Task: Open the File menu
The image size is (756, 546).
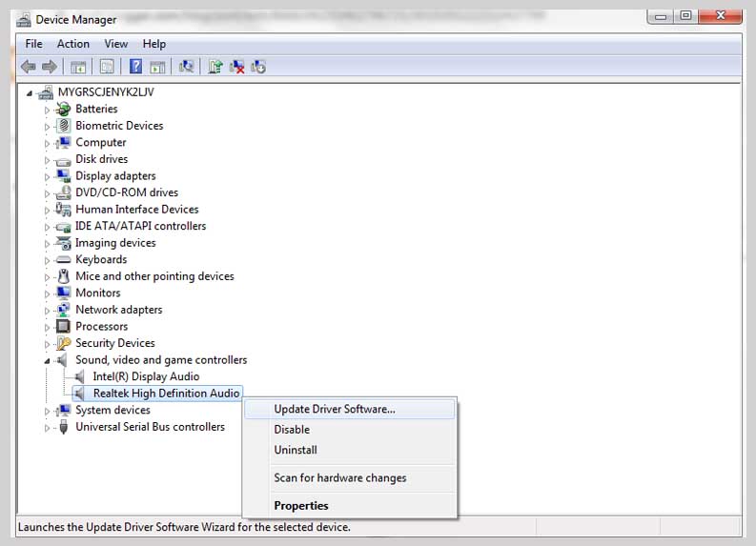Action: tap(33, 44)
